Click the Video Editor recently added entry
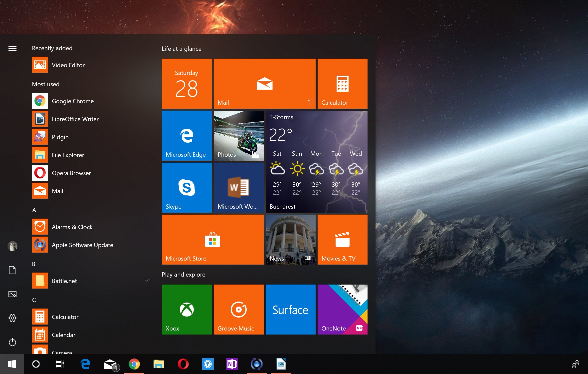 [x=68, y=65]
